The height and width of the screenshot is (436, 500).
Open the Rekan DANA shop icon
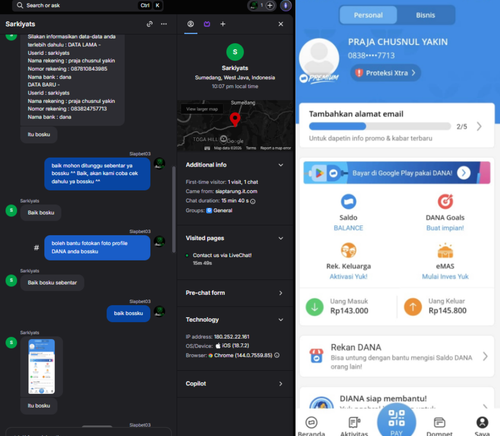[316, 356]
